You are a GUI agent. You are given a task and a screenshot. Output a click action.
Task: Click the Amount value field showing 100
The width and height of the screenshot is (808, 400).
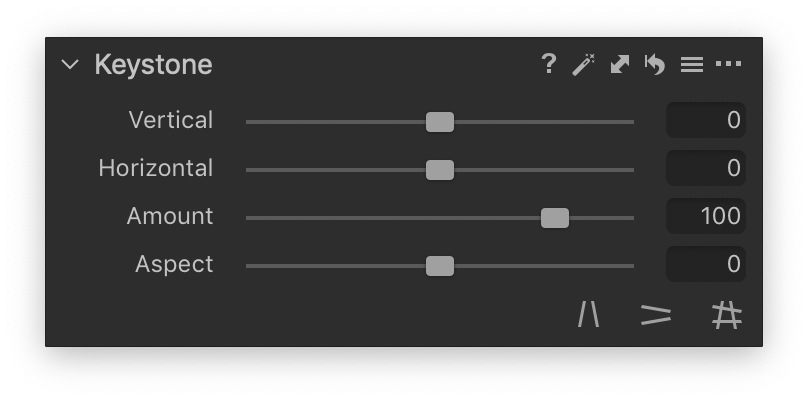click(x=706, y=216)
